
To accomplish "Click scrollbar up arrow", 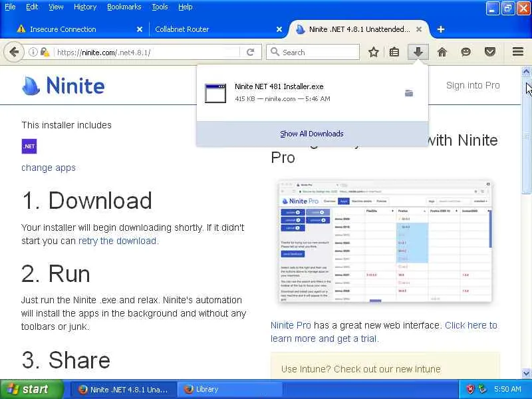I will coord(526,71).
